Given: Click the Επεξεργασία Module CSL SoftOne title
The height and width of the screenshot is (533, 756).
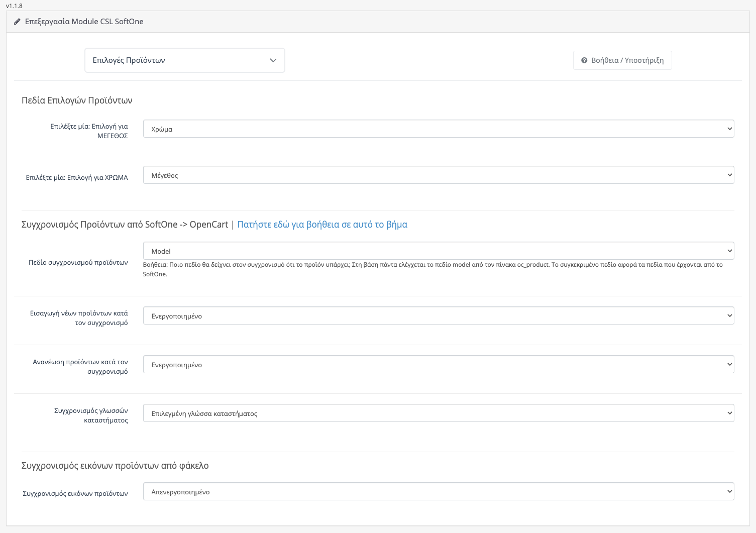Looking at the screenshot, I should pyautogui.click(x=84, y=22).
